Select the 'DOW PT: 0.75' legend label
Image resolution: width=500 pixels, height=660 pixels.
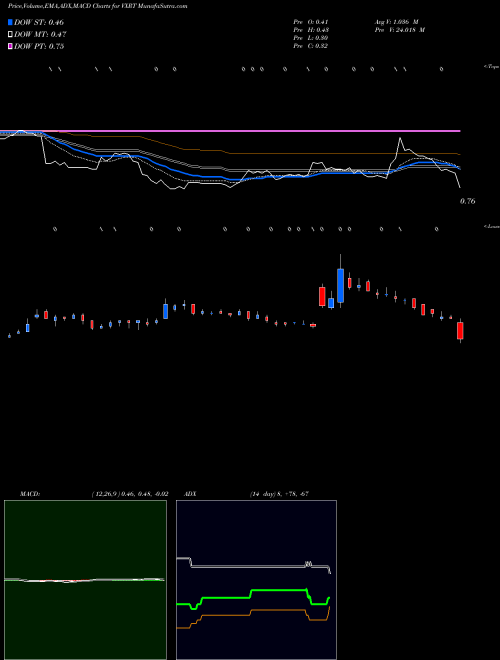coord(39,46)
